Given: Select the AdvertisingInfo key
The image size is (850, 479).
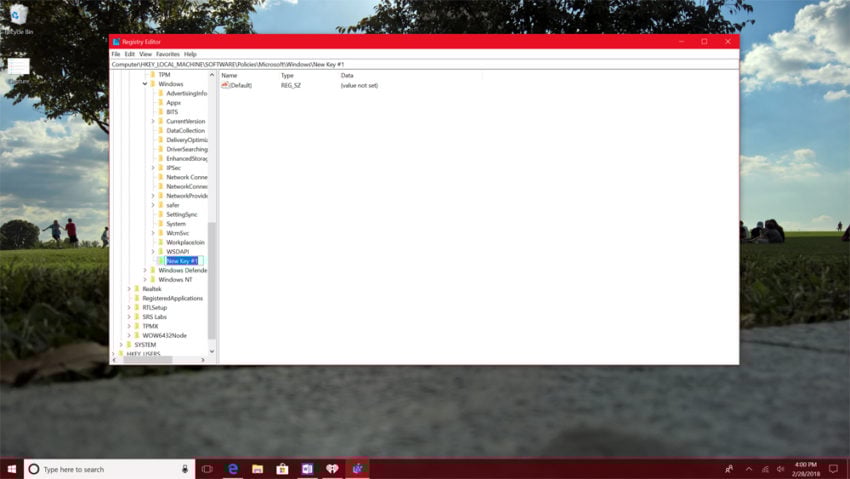Looking at the screenshot, I should coord(186,93).
